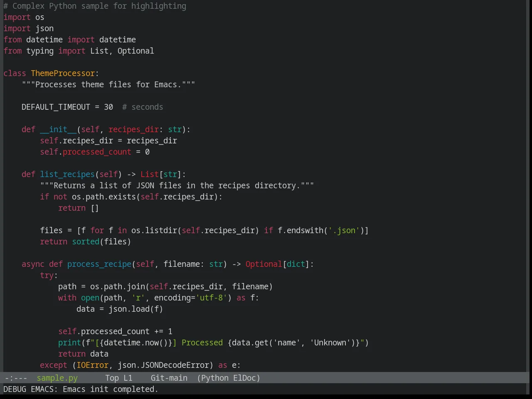
Task: Click the echo area message 'Emacs init completed.'
Action: [x=110, y=389]
